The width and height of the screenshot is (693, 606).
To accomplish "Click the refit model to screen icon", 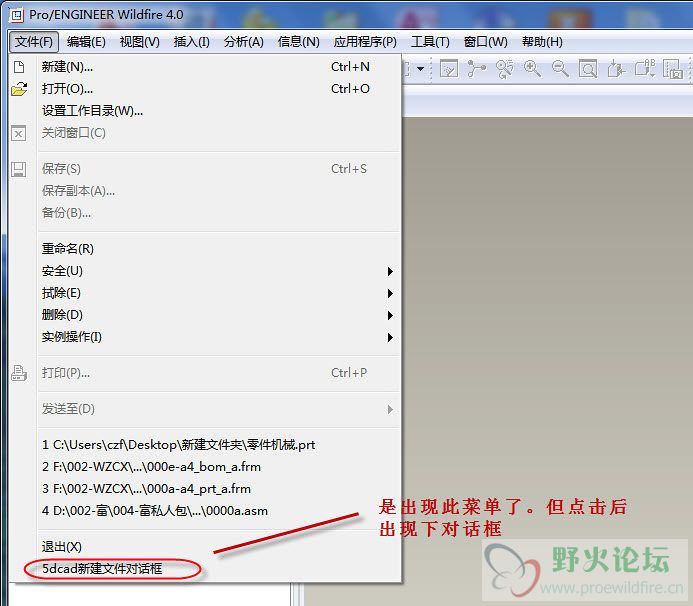I will (588, 69).
